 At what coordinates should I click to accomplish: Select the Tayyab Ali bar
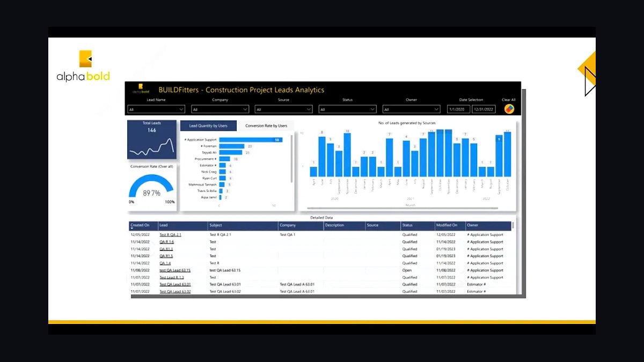tap(232, 152)
